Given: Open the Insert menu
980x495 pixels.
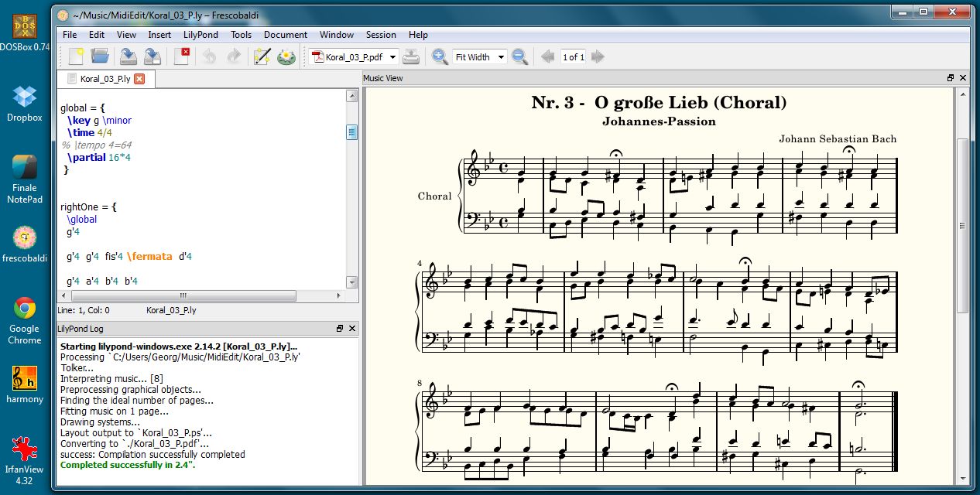Looking at the screenshot, I should click(x=159, y=34).
